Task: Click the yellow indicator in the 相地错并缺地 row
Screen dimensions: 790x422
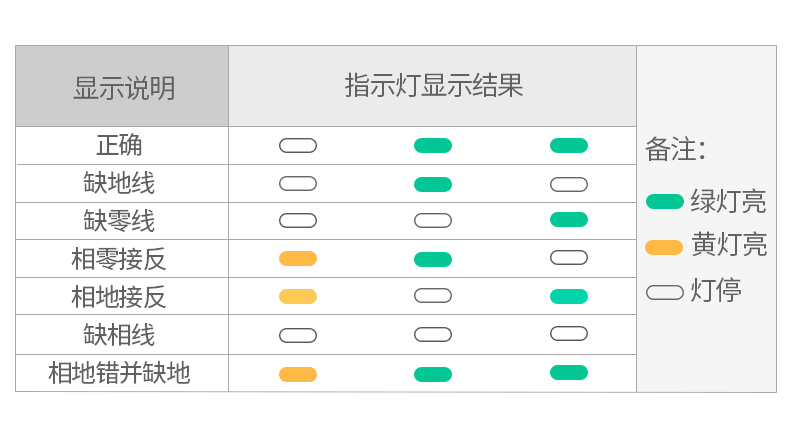Action: [298, 374]
